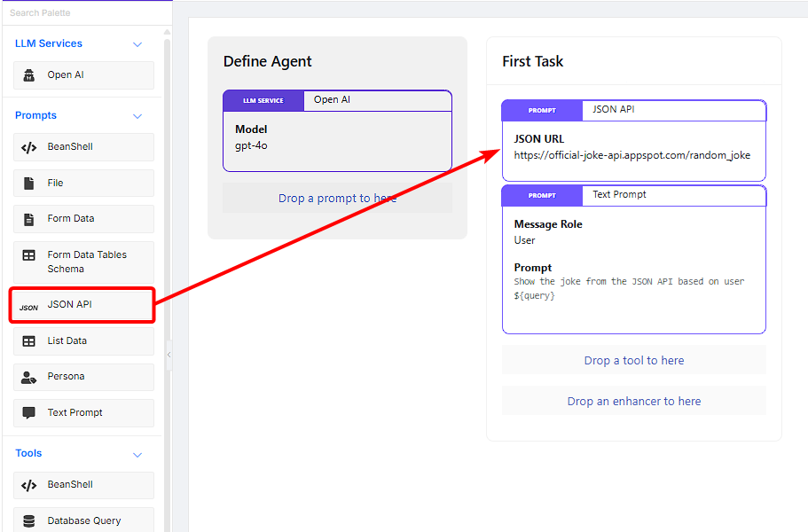This screenshot has width=808, height=532.
Task: Click the Drop a tool to here area
Action: point(633,360)
